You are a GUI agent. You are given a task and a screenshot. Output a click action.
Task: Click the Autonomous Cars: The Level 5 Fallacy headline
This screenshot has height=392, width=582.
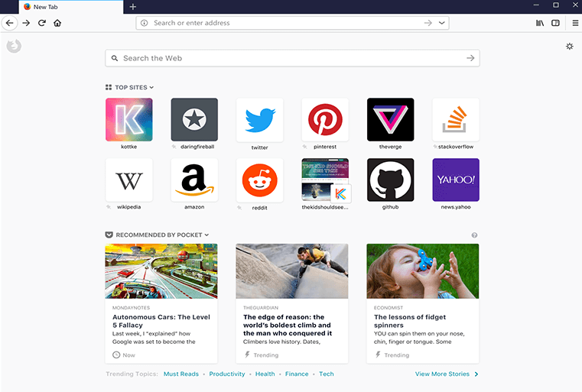(161, 321)
